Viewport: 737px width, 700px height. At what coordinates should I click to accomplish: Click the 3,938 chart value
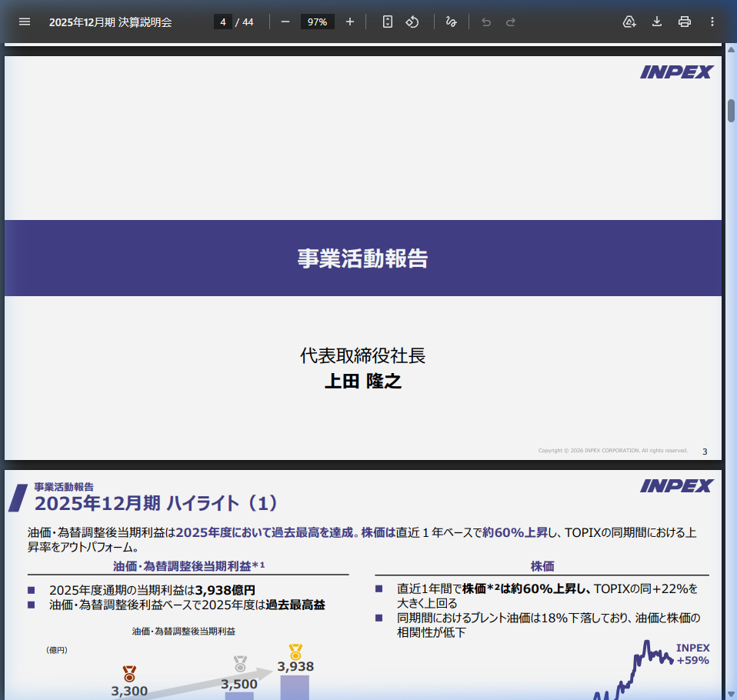point(295,667)
